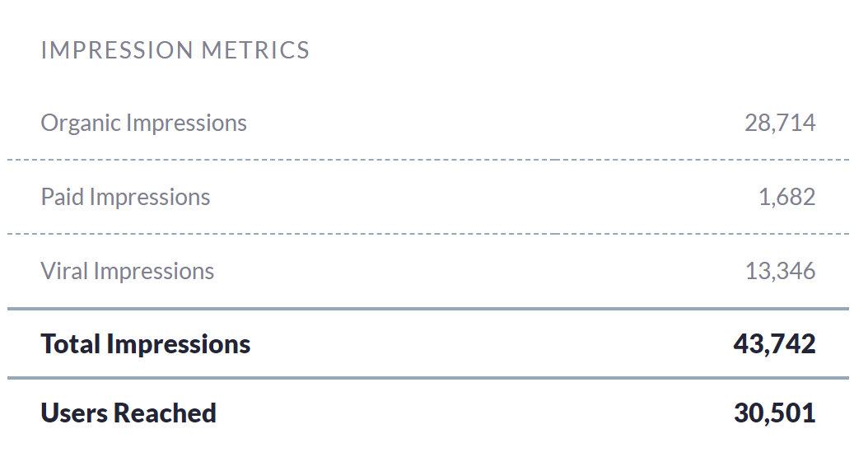Click the 28,714 organic impressions value
The width and height of the screenshot is (868, 471).
tap(779, 124)
